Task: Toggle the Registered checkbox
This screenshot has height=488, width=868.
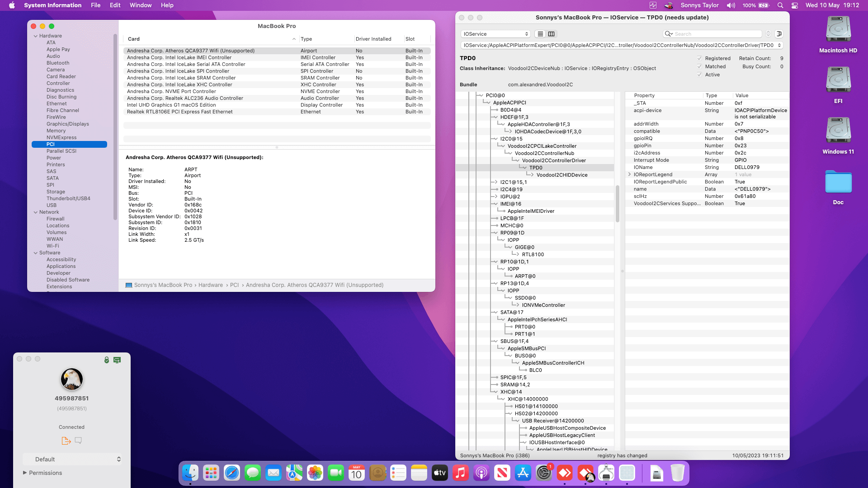Action: click(x=699, y=58)
